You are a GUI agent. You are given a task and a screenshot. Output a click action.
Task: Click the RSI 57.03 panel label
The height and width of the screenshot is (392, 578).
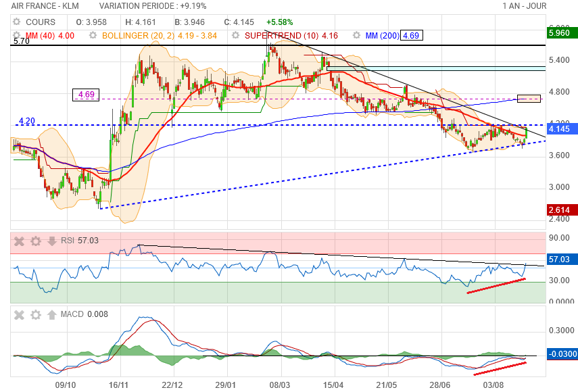coord(80,241)
